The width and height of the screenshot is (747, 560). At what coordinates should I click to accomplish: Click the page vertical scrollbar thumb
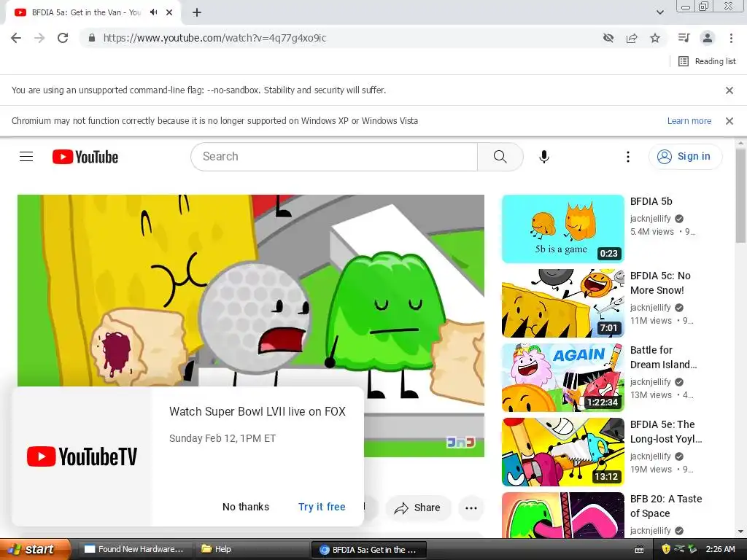pos(740,195)
